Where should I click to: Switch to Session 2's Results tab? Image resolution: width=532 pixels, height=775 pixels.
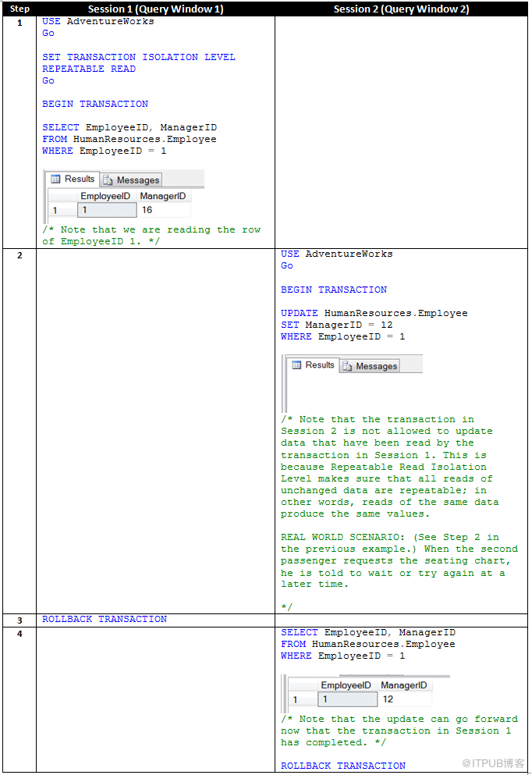pos(313,364)
